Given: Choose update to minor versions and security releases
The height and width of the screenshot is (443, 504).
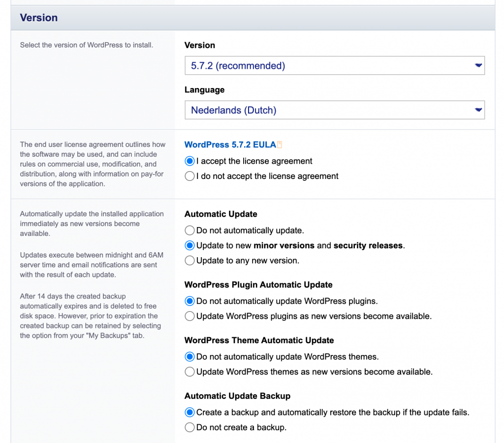Looking at the screenshot, I should (x=189, y=245).
